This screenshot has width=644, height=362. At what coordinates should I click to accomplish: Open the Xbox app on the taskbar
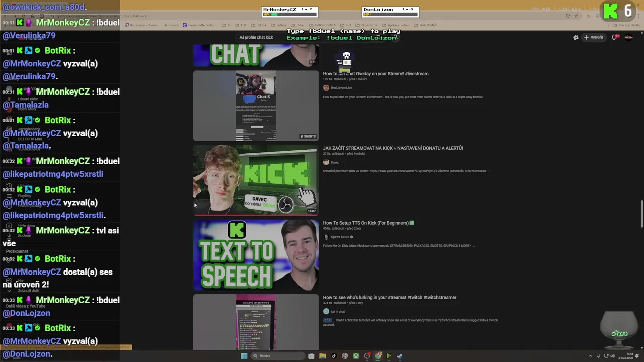point(356,356)
